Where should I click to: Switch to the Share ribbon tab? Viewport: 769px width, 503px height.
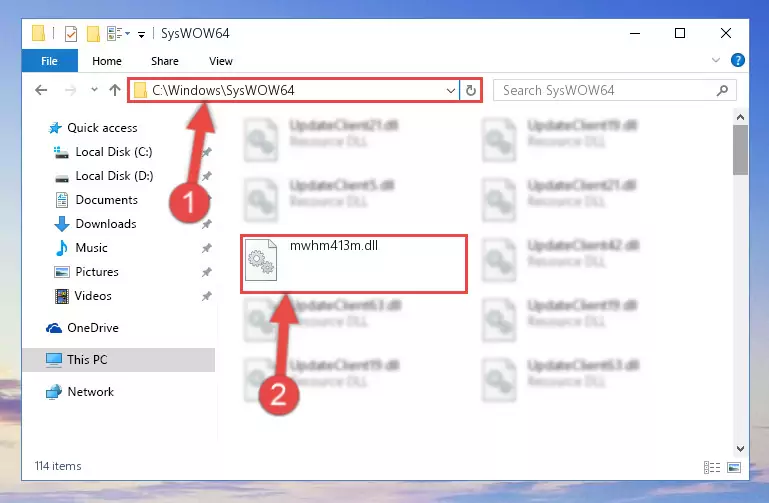[x=165, y=61]
